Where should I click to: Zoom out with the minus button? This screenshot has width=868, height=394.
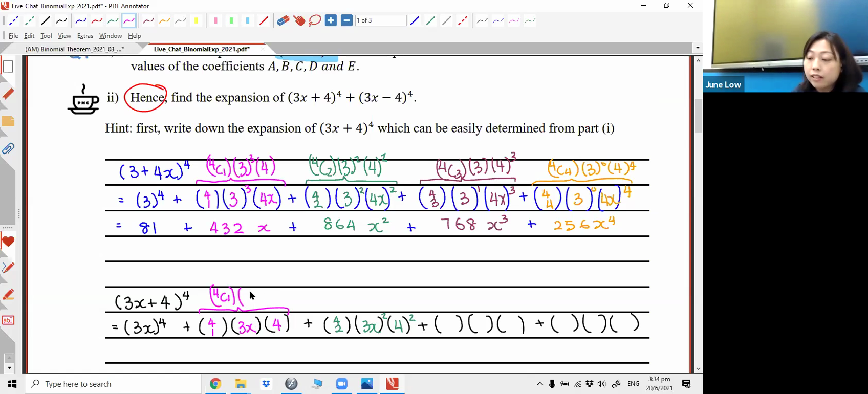(x=346, y=21)
